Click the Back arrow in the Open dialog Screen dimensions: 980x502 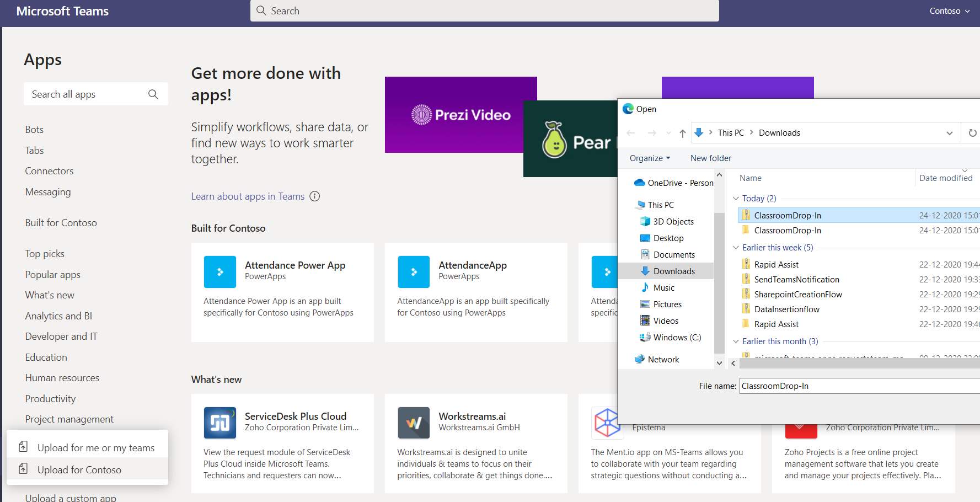631,133
